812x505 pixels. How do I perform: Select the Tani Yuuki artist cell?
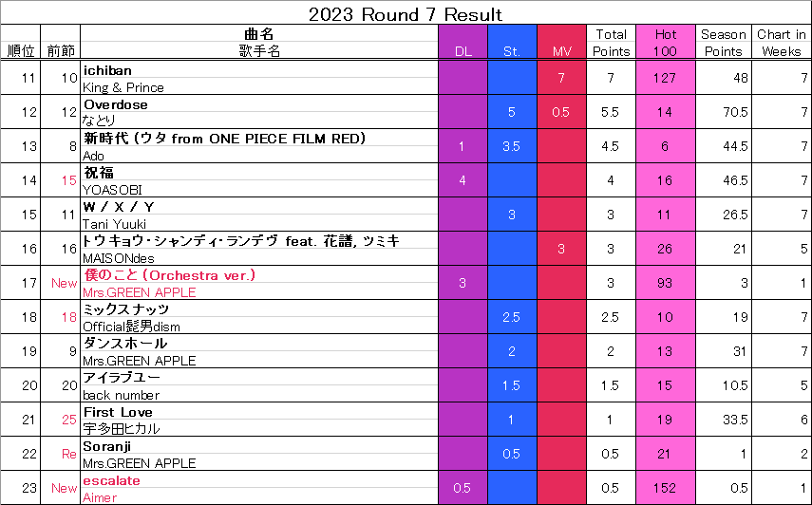pyautogui.click(x=259, y=223)
